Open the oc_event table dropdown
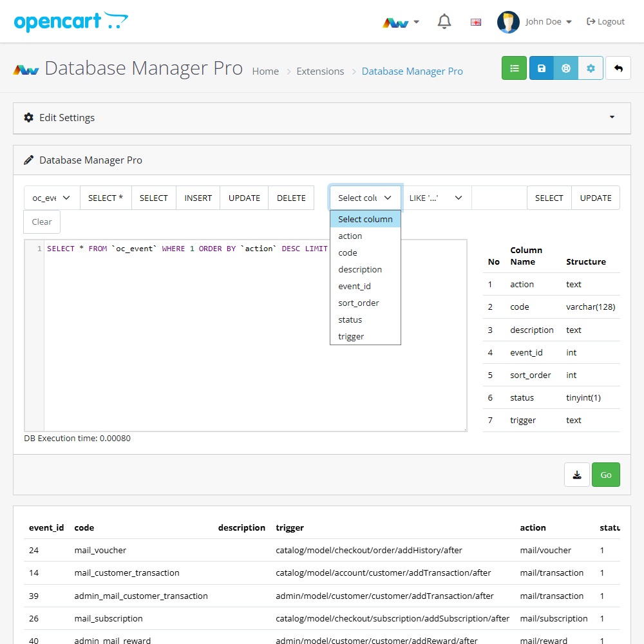 (x=52, y=198)
